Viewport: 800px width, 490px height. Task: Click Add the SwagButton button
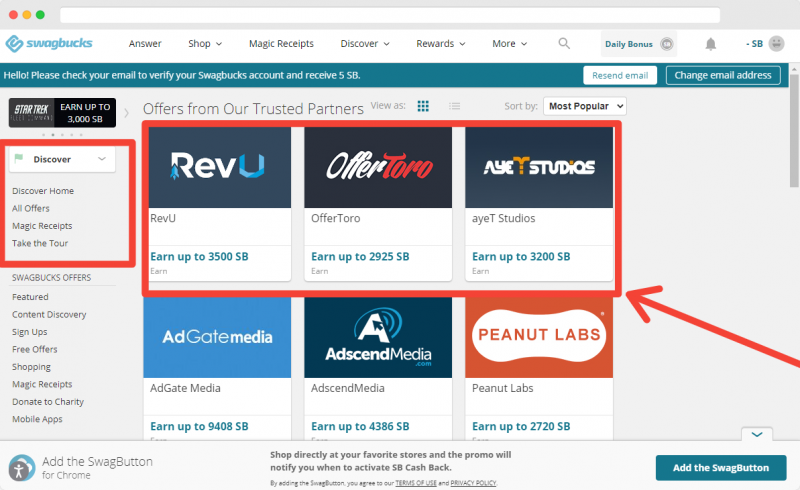721,468
